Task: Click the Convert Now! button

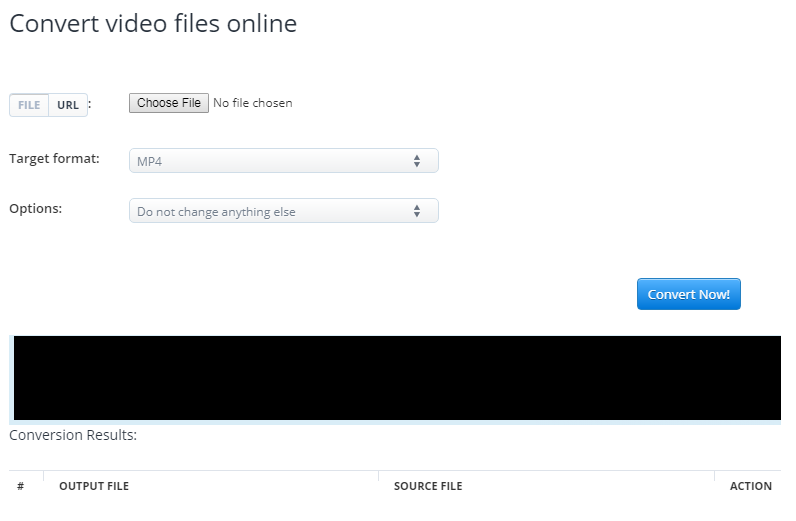Action: 689,294
